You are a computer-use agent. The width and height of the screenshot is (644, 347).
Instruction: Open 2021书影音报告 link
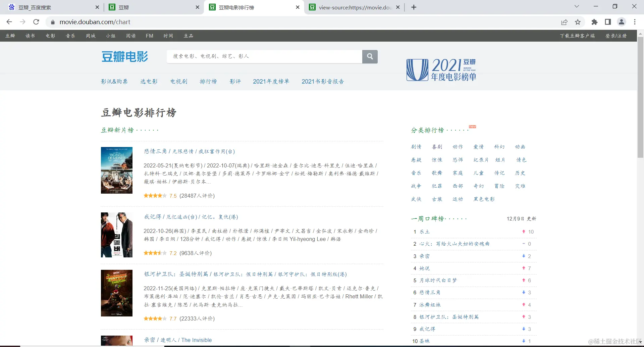coord(323,82)
